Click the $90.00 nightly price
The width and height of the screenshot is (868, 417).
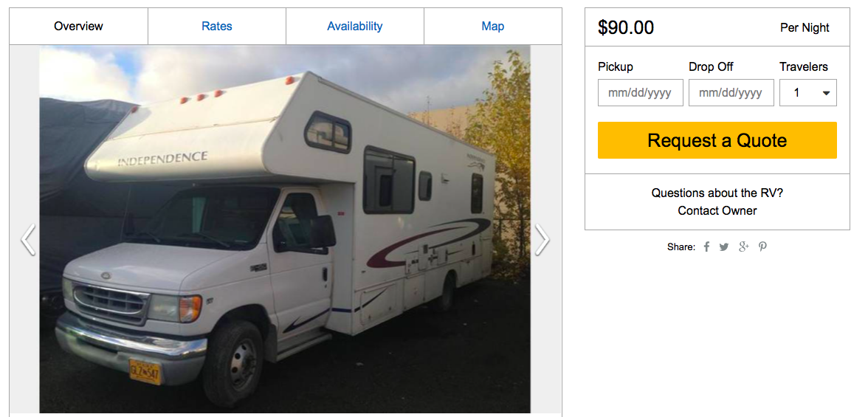pos(626,28)
